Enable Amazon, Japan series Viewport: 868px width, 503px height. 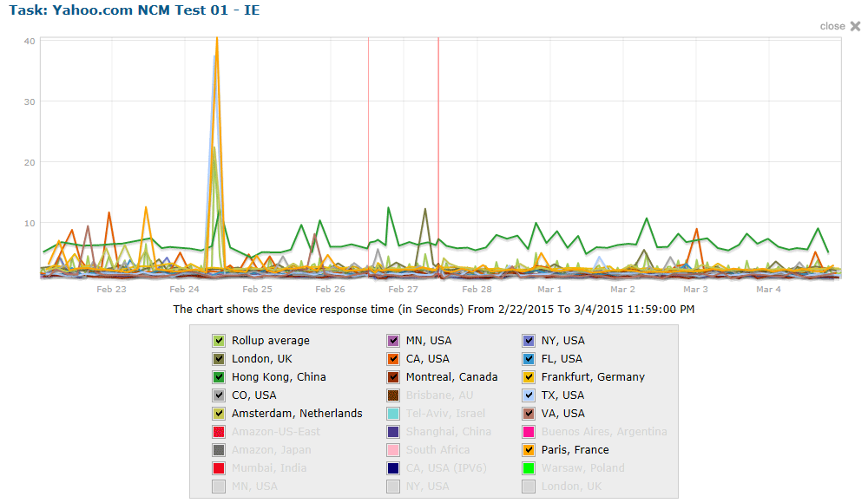219,450
